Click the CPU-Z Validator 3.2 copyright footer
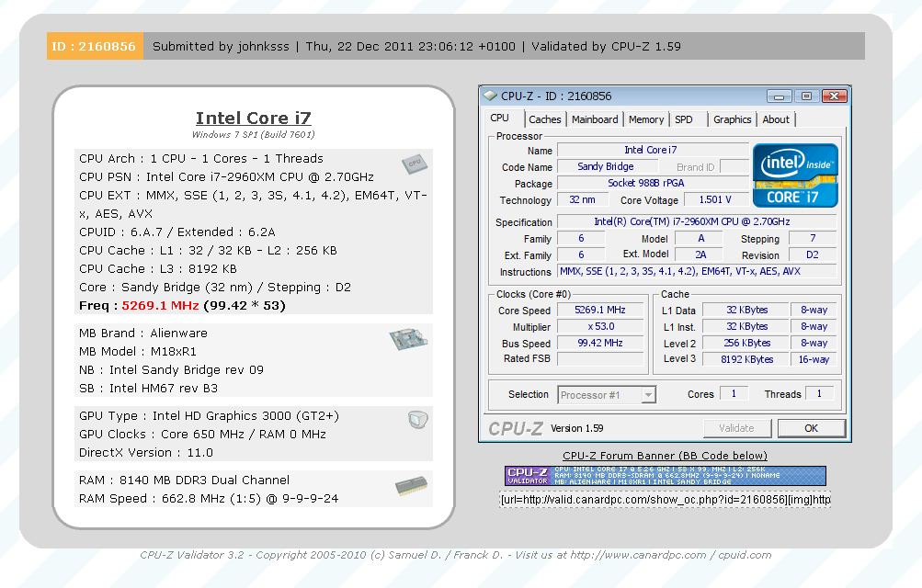The height and width of the screenshot is (588, 922). (x=456, y=555)
